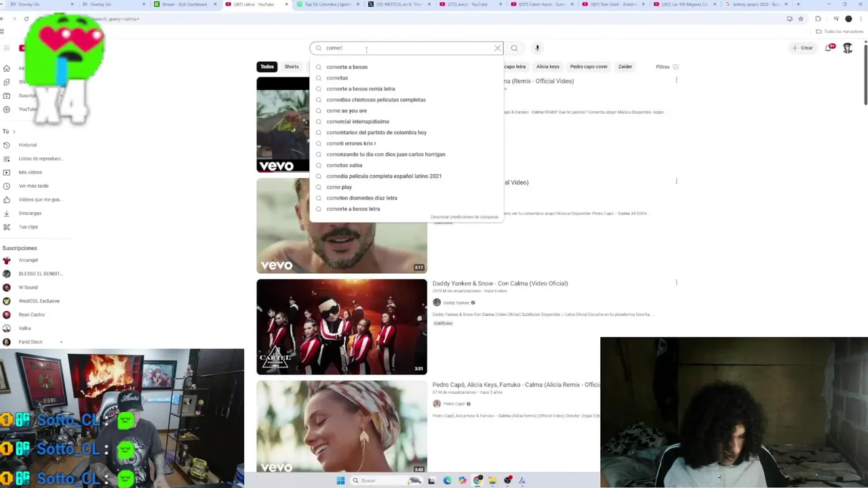Open Microsoft Edge from the taskbar
The height and width of the screenshot is (488, 868).
click(x=447, y=481)
